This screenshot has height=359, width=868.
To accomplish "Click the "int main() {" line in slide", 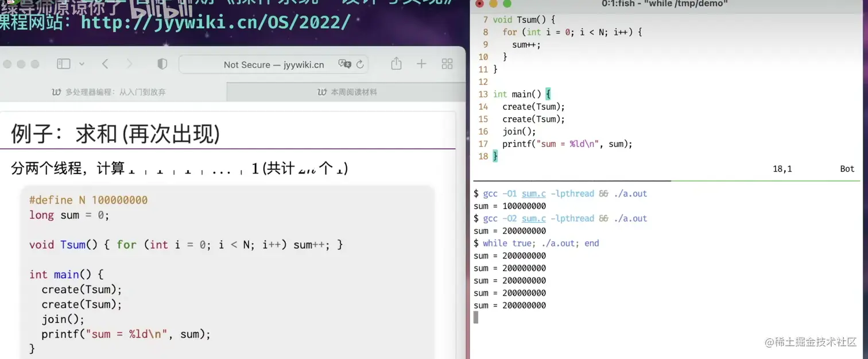I will (x=66, y=275).
